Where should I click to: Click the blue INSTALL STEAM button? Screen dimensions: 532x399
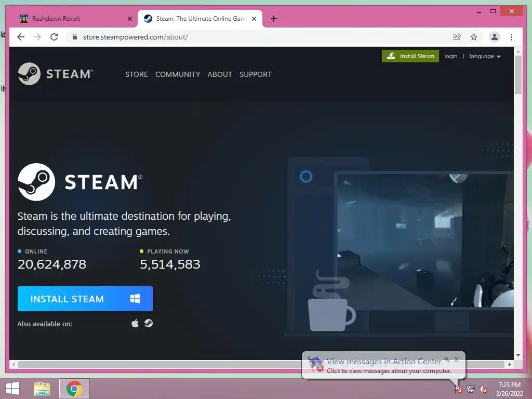click(x=85, y=299)
